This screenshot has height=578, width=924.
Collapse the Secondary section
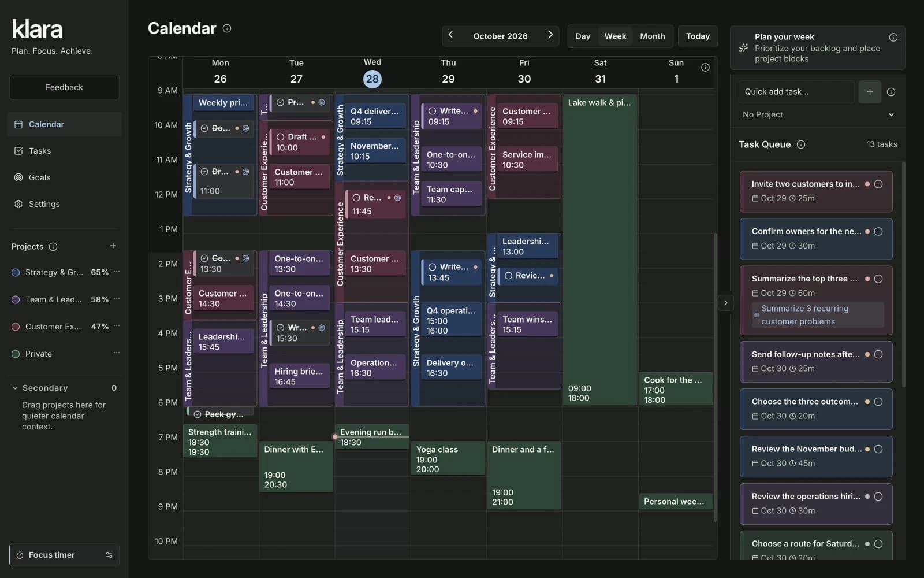tap(15, 388)
